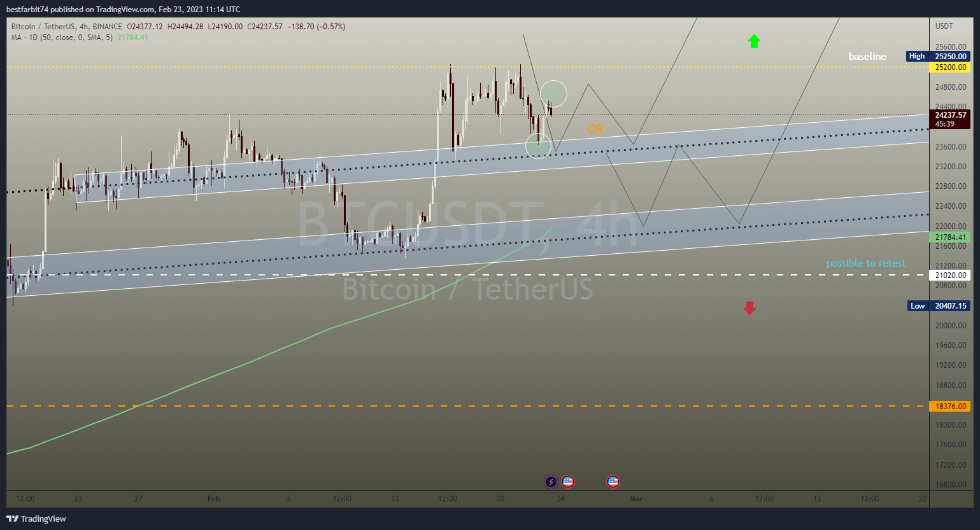Select the green 21784.41 axis label
Screen dimensions: 980x530
tap(950, 237)
